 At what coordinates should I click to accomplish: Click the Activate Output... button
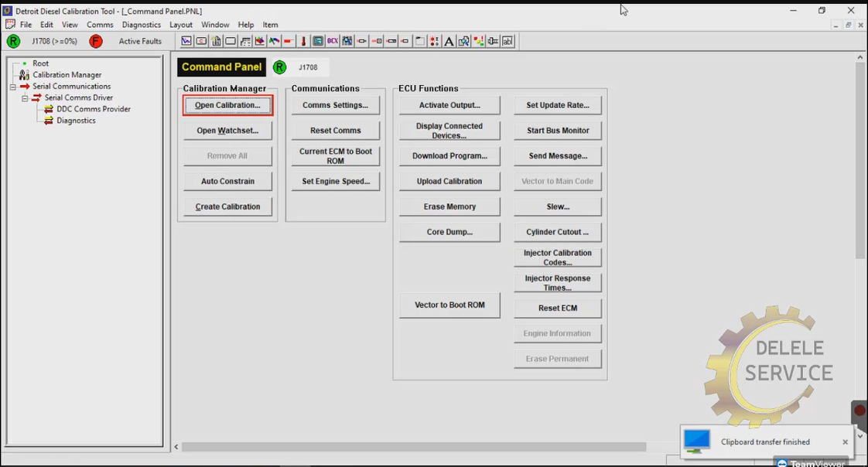[449, 105]
